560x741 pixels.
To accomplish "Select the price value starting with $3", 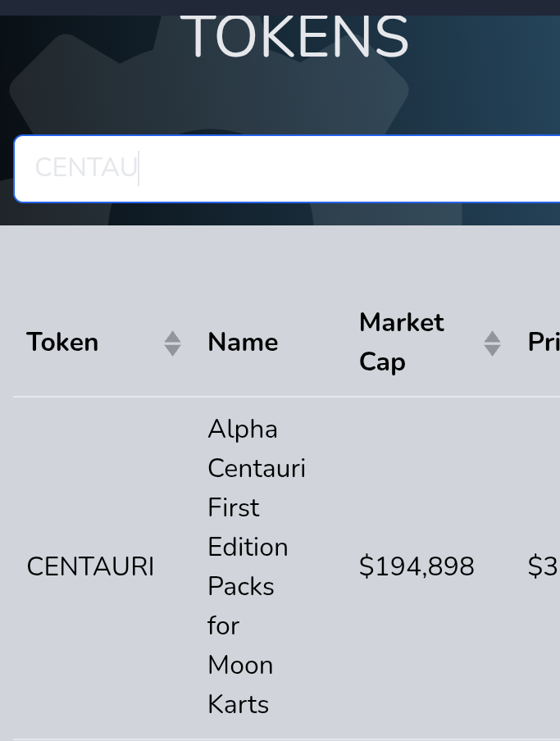I will point(544,566).
